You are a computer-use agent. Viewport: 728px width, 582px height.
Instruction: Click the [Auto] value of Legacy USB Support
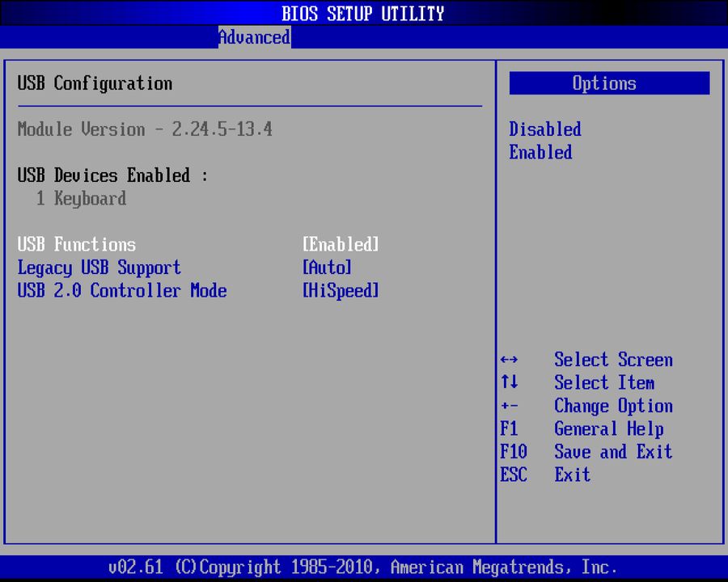[x=327, y=268]
